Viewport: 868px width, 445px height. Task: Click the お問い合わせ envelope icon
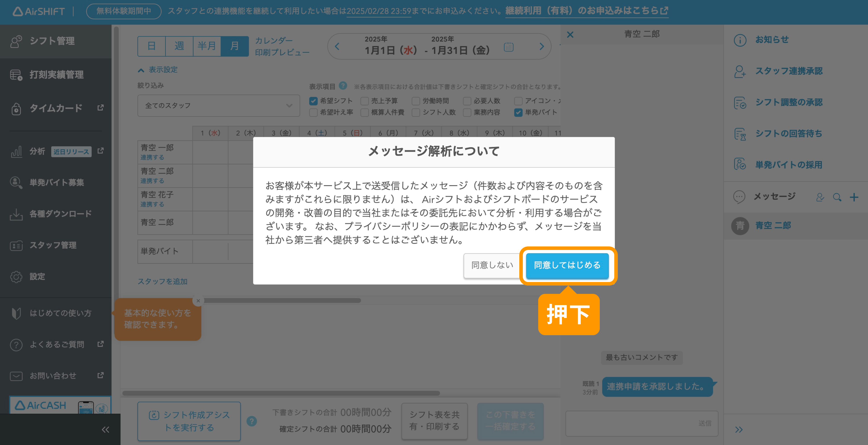point(16,376)
